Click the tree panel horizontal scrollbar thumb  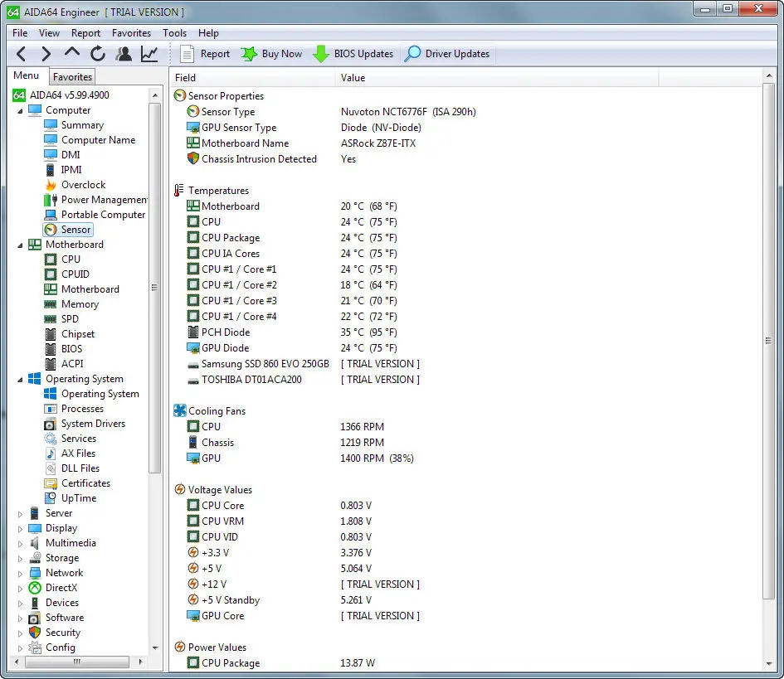pyautogui.click(x=76, y=662)
